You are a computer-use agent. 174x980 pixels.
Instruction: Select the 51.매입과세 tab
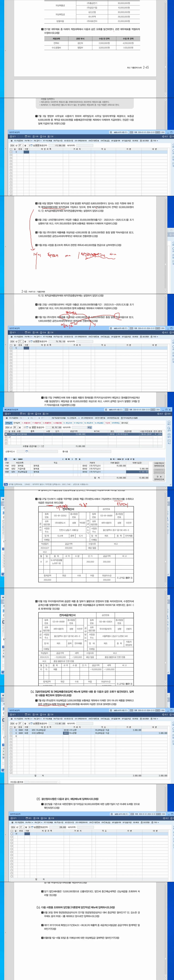pos(68,423)
